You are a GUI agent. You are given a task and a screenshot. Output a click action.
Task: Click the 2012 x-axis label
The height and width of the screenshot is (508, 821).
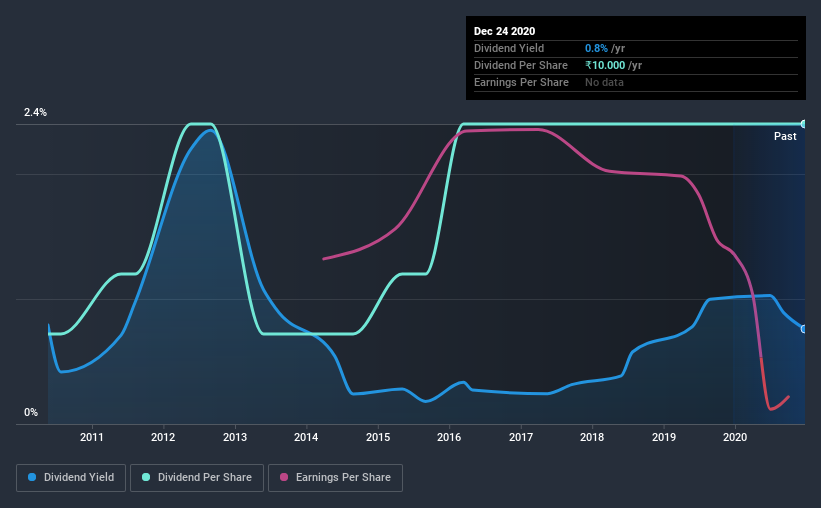click(x=163, y=437)
